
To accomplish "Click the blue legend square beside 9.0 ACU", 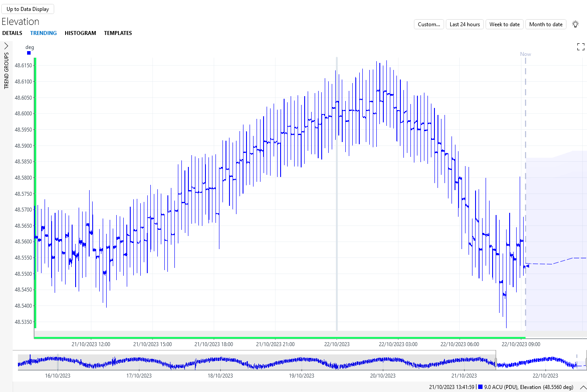I will coord(480,387).
